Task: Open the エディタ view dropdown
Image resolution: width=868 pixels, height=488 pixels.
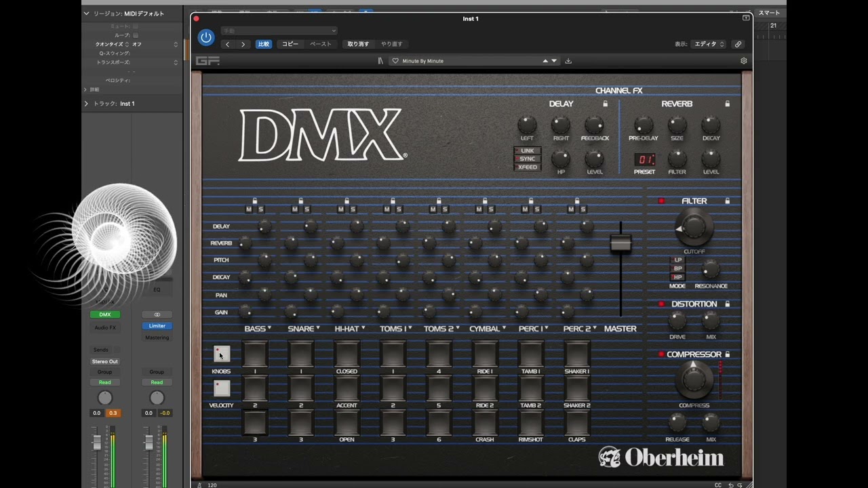Action: tap(709, 44)
